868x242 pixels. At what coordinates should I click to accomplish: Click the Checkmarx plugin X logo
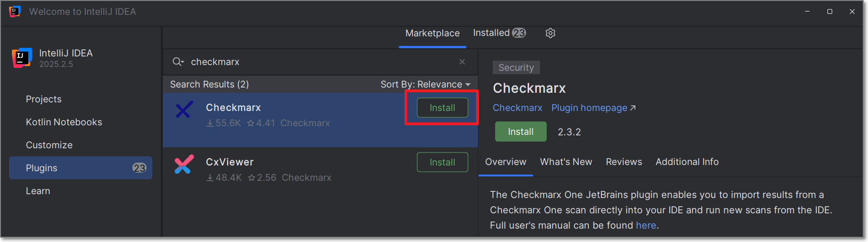tap(184, 110)
